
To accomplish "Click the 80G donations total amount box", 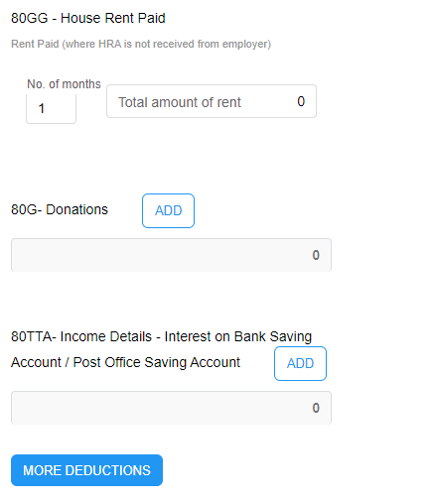I will [171, 255].
